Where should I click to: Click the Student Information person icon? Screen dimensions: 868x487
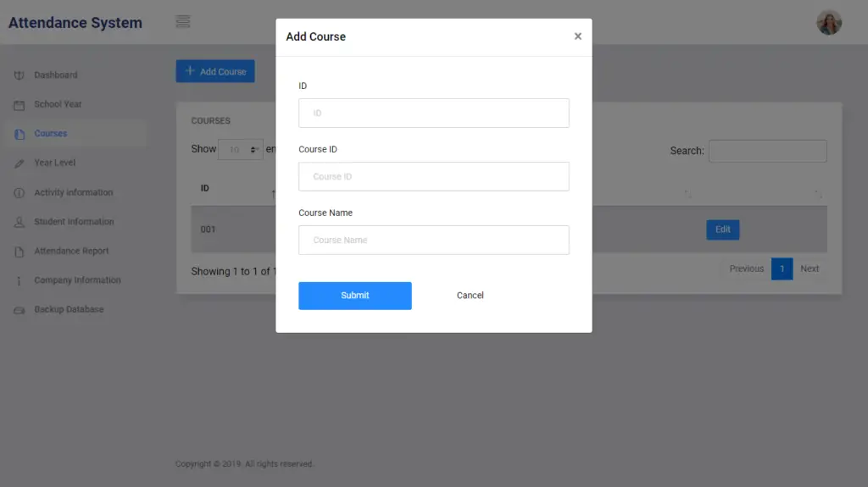pos(19,222)
